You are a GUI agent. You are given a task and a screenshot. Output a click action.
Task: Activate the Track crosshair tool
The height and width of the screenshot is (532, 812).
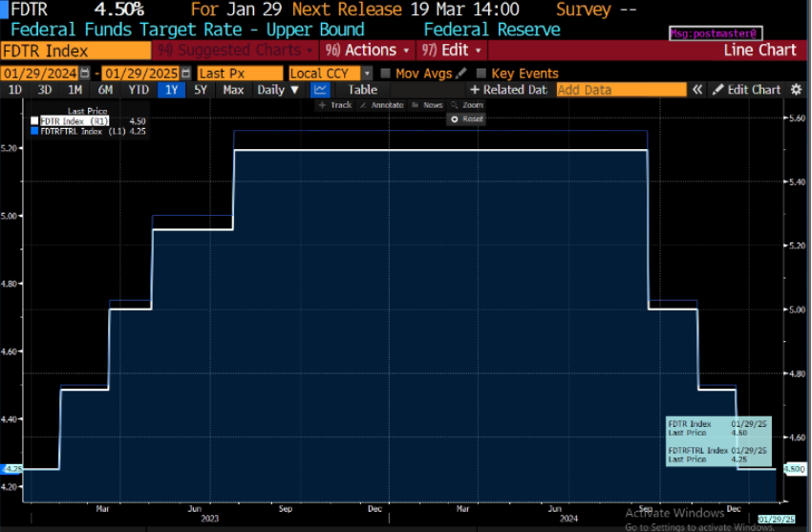point(336,105)
